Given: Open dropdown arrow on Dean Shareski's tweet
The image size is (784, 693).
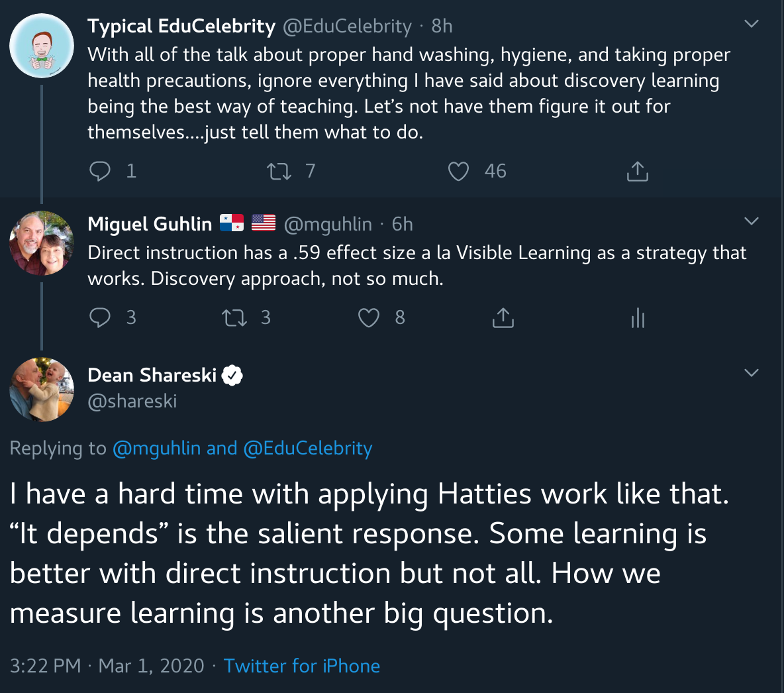Looking at the screenshot, I should (752, 373).
